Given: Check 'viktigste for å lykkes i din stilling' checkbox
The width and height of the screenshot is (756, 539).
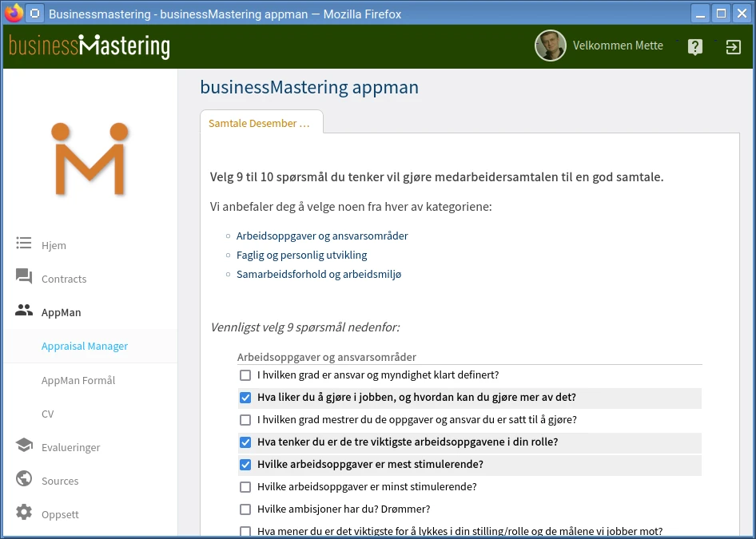Looking at the screenshot, I should tap(245, 531).
